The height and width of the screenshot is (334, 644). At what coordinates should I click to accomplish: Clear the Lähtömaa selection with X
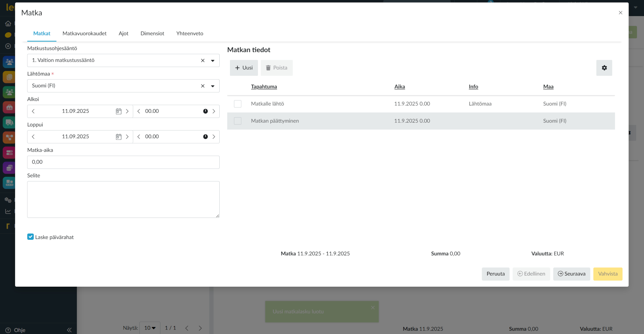(x=203, y=86)
